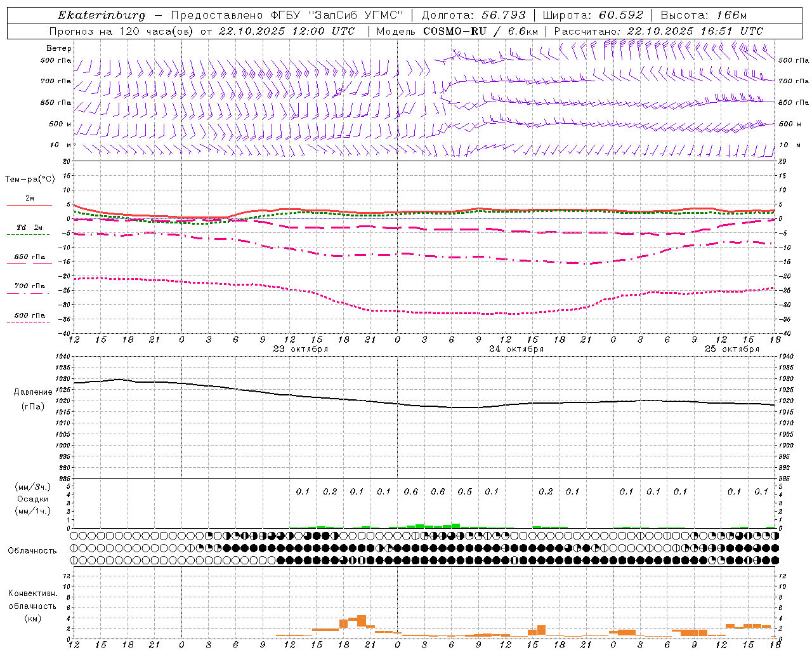Screen dimensions: 812x650
Task: Click the Модель COSMO-RU / 6.6км label
Action: click(457, 31)
